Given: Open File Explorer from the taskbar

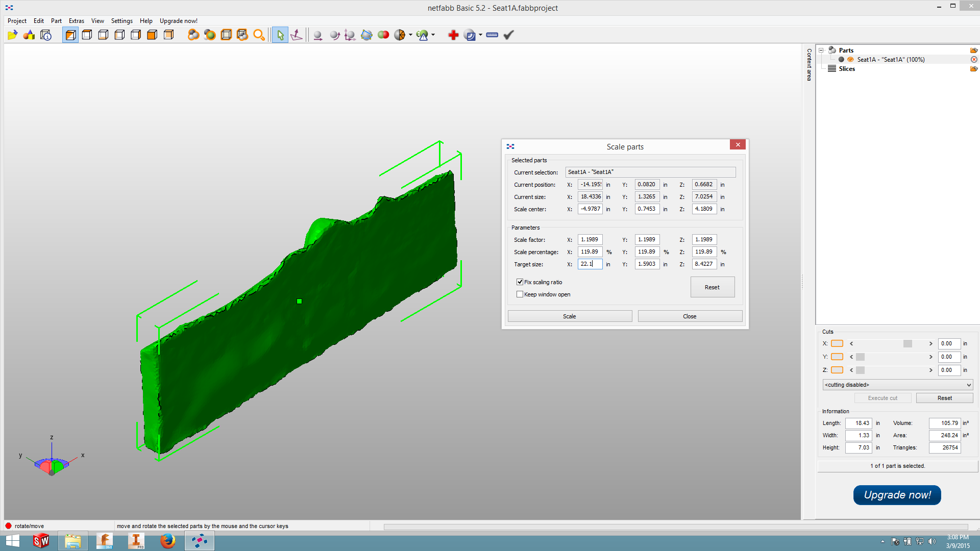Looking at the screenshot, I should tap(73, 541).
